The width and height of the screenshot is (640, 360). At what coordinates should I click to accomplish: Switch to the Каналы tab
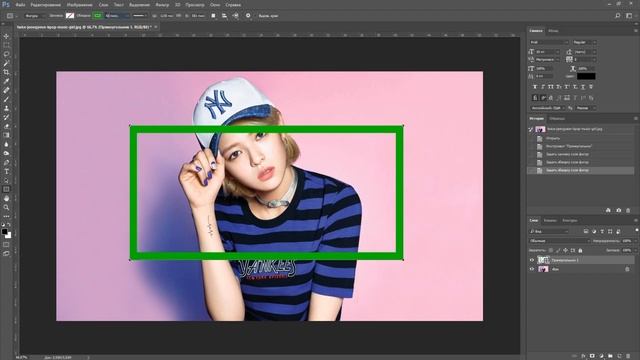pos(550,220)
